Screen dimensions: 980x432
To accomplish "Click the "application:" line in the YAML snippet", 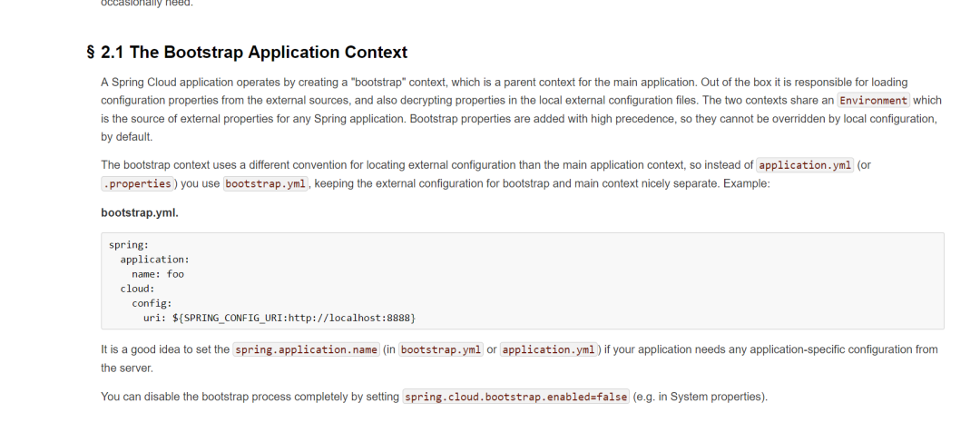I will [x=155, y=260].
